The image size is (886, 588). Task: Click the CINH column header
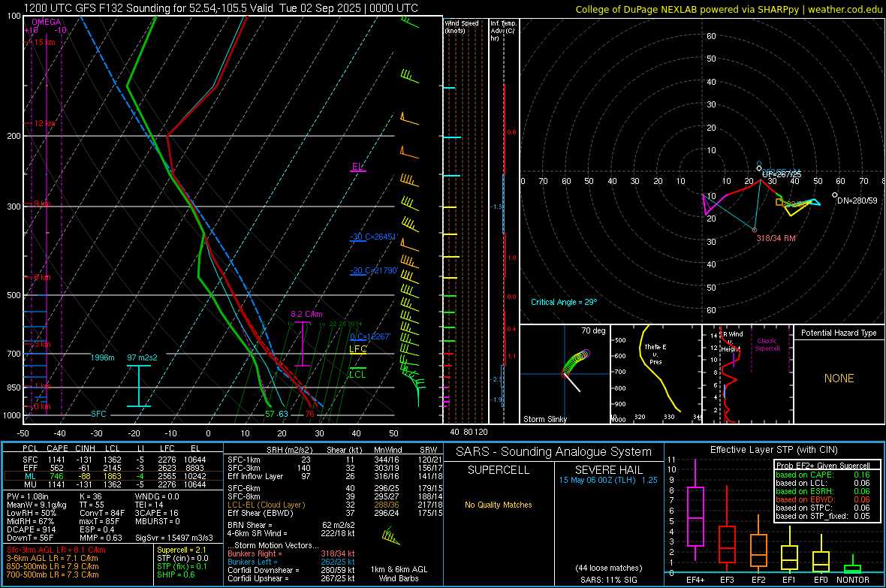86,448
